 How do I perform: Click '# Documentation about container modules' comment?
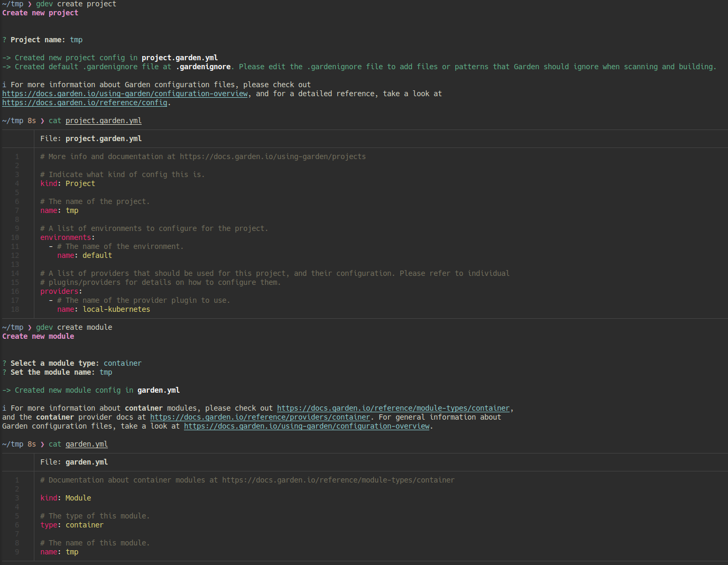tap(247, 480)
